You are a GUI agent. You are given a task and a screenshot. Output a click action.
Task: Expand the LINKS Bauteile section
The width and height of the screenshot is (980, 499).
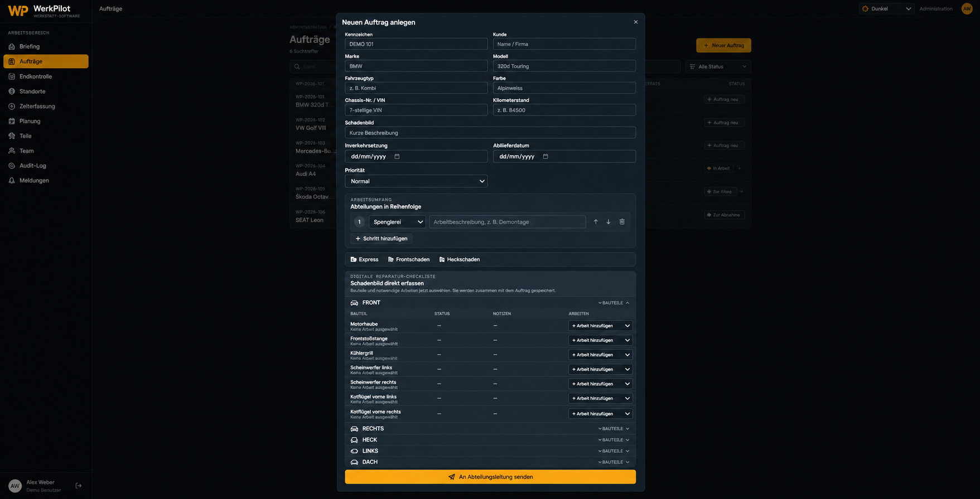coord(614,451)
